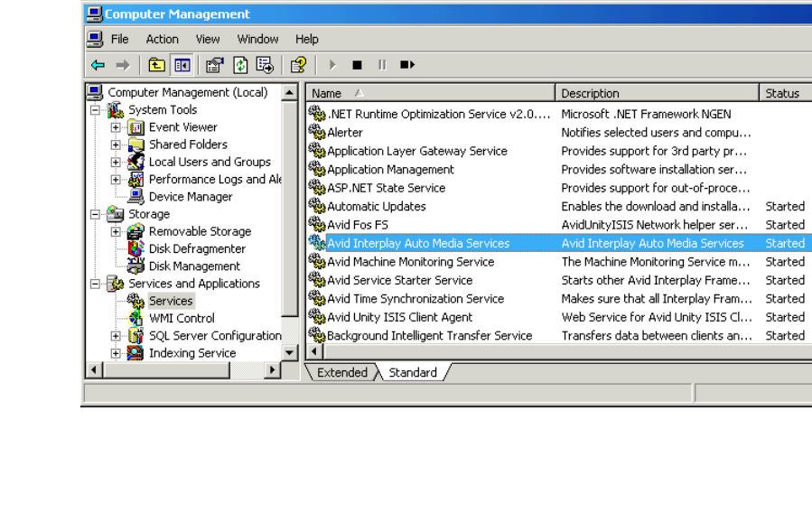Click the Removable Storage tree icon
812x532 pixels.
pos(135,231)
